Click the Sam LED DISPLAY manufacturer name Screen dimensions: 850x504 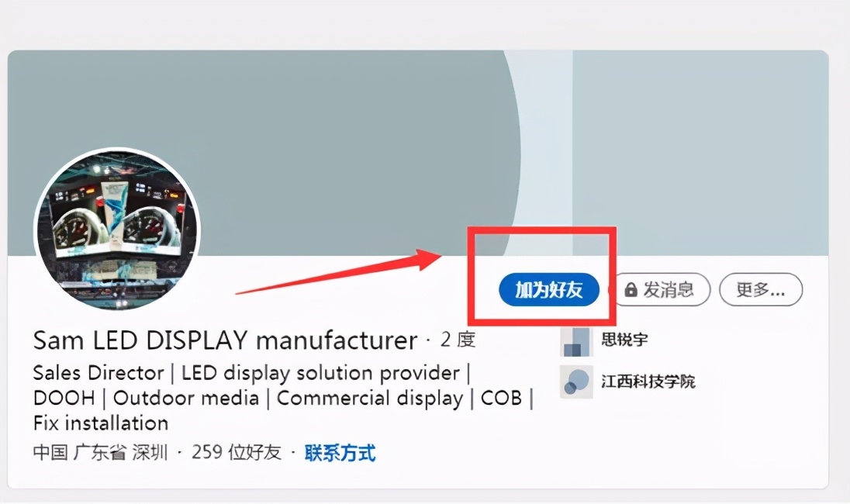click(x=225, y=340)
